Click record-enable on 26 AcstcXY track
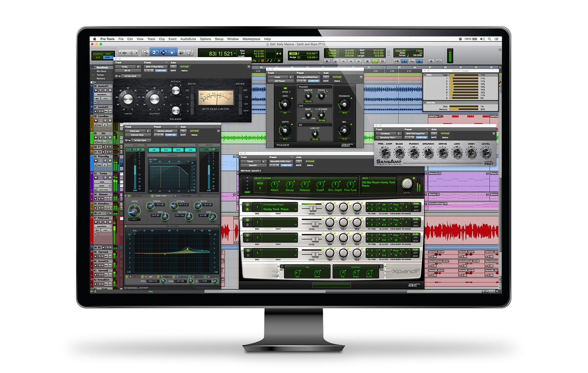The height and width of the screenshot is (373, 588). coord(96,90)
